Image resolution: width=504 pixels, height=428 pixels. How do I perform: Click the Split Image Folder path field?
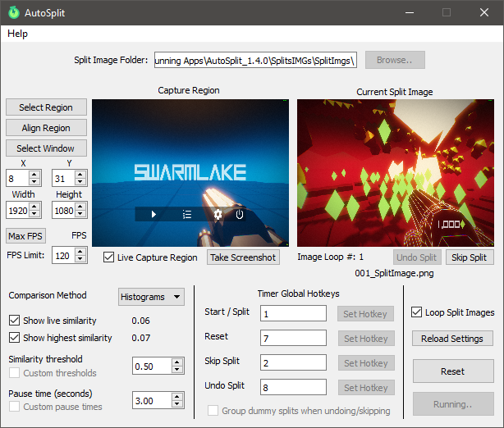click(x=255, y=60)
